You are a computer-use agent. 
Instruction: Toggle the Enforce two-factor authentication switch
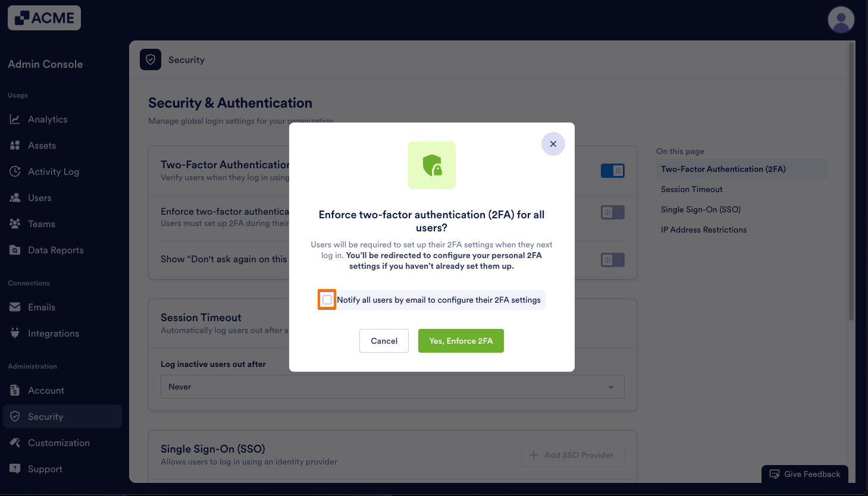click(613, 212)
